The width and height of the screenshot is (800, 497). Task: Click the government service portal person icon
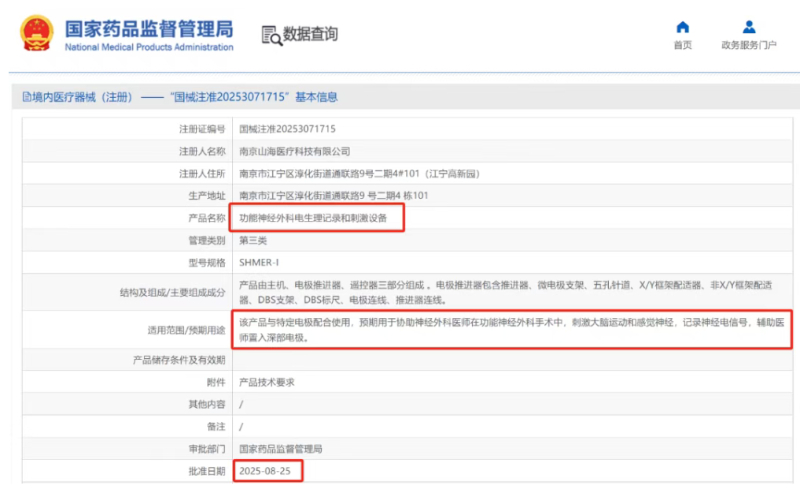coord(748,27)
